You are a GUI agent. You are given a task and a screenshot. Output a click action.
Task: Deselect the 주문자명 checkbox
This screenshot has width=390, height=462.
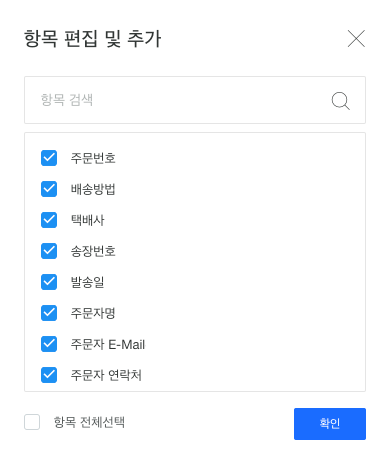click(49, 313)
